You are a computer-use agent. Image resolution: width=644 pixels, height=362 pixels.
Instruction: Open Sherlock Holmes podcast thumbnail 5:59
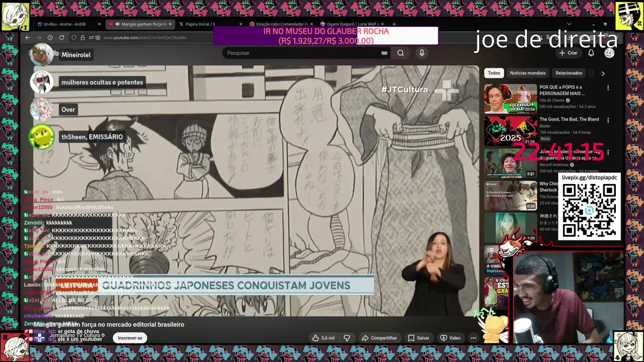pos(510,195)
